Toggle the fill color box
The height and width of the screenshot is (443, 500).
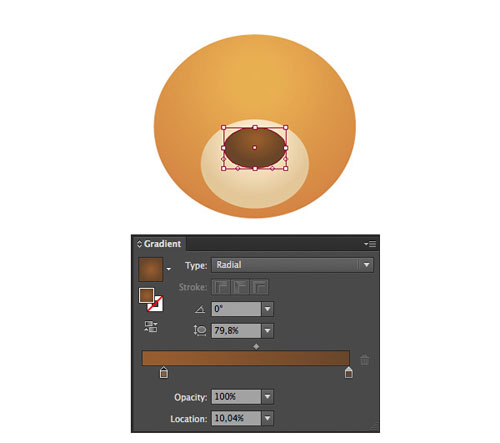(146, 295)
